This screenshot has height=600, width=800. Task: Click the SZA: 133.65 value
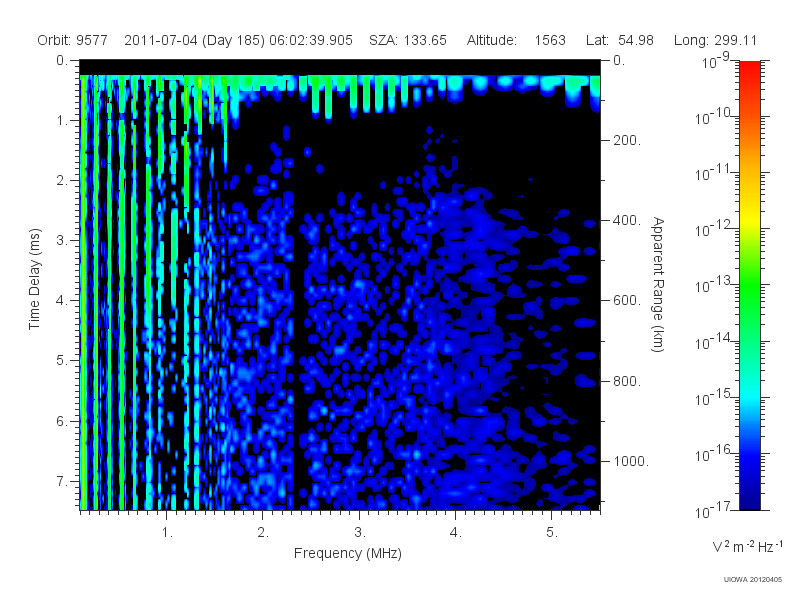click(408, 40)
